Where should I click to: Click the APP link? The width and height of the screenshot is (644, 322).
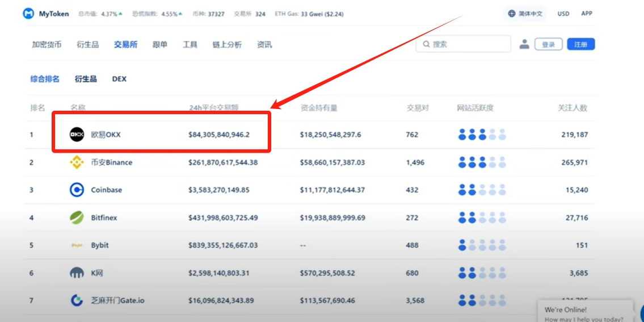click(x=587, y=13)
